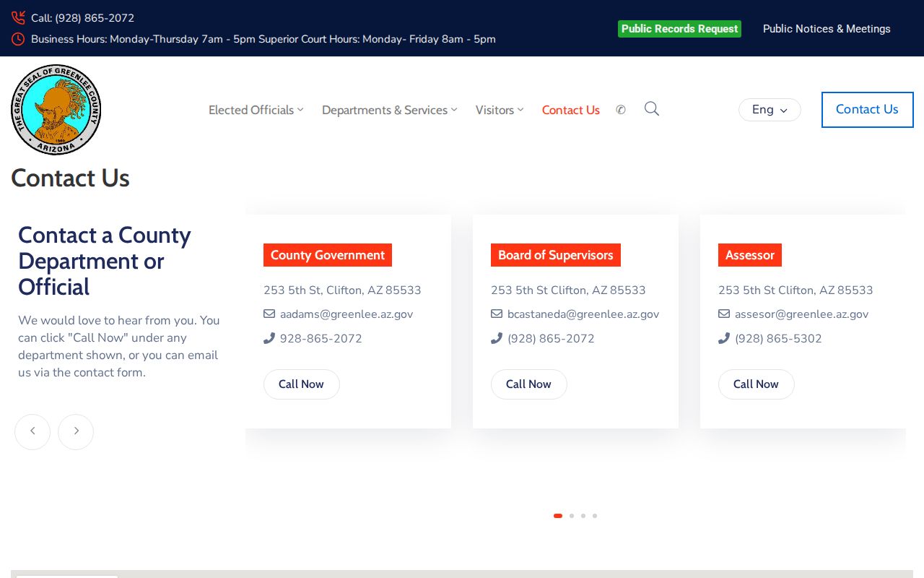Viewport: 924px width, 578px height.
Task: Click phone number (928) 865-5302
Action: (778, 339)
